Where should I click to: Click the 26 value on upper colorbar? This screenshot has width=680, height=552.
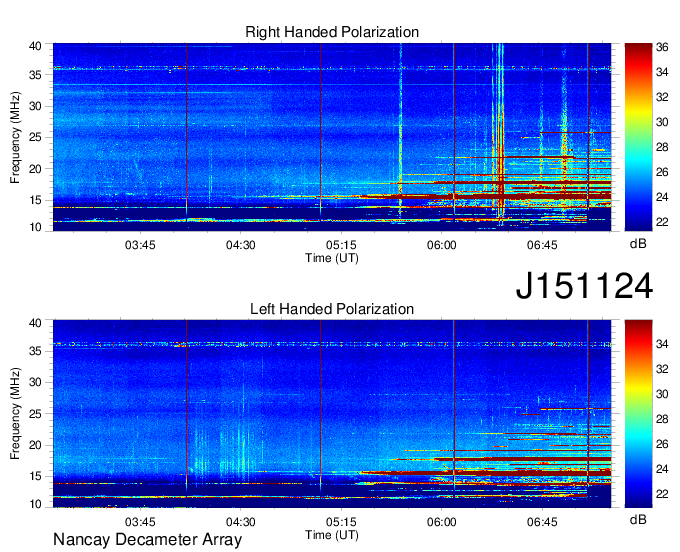click(x=662, y=172)
